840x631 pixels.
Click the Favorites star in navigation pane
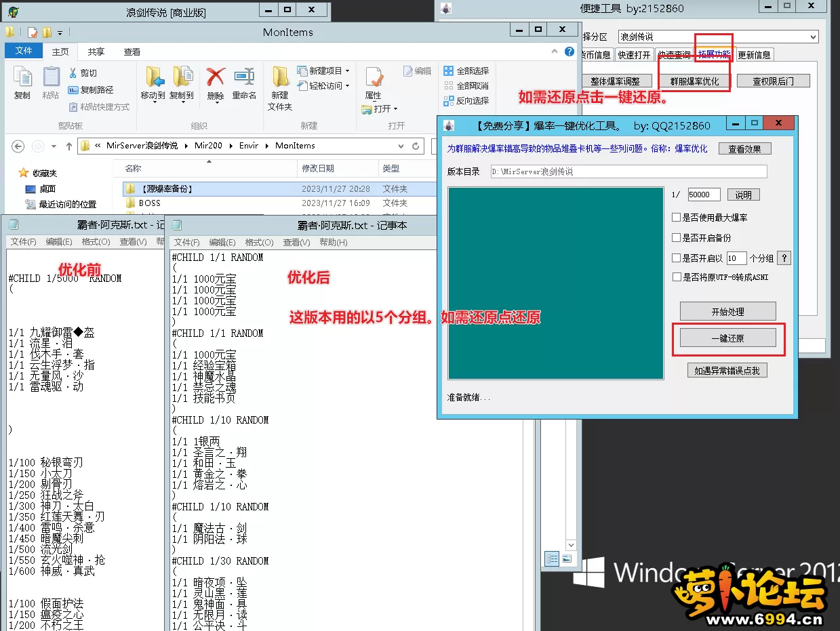[x=24, y=173]
